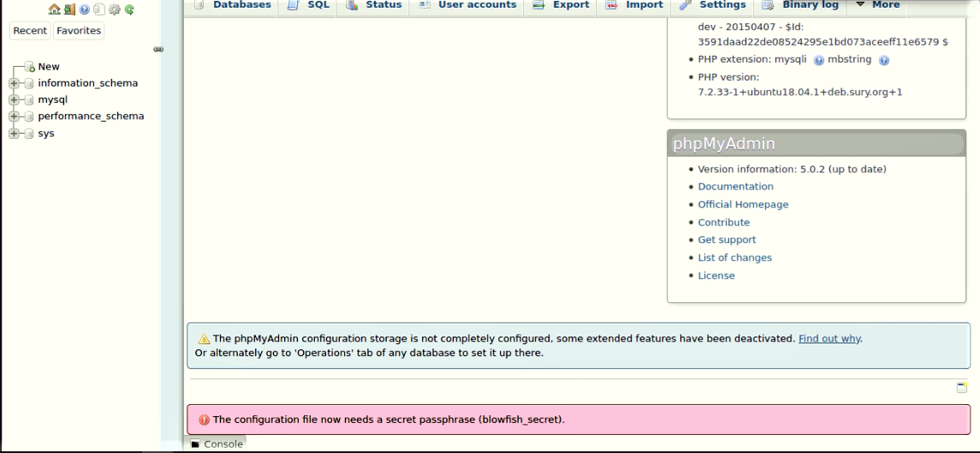
Task: Click the green reload navigation panel icon
Action: click(129, 9)
